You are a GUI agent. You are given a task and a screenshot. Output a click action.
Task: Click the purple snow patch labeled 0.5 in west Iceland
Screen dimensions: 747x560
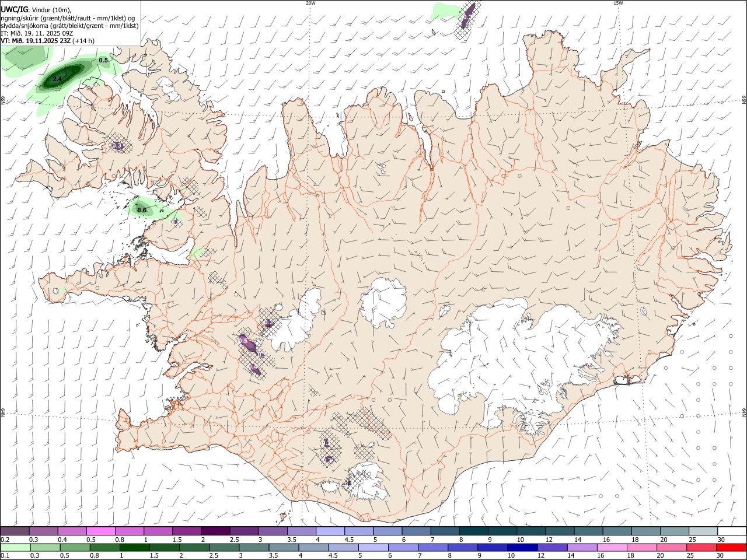coord(247,343)
